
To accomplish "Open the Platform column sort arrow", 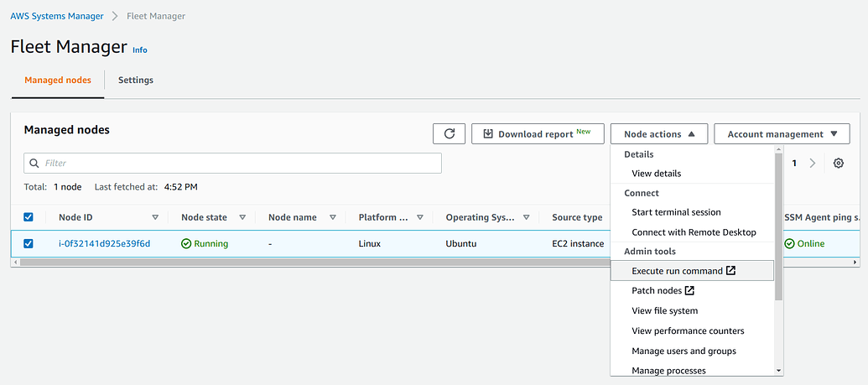I will pyautogui.click(x=420, y=217).
